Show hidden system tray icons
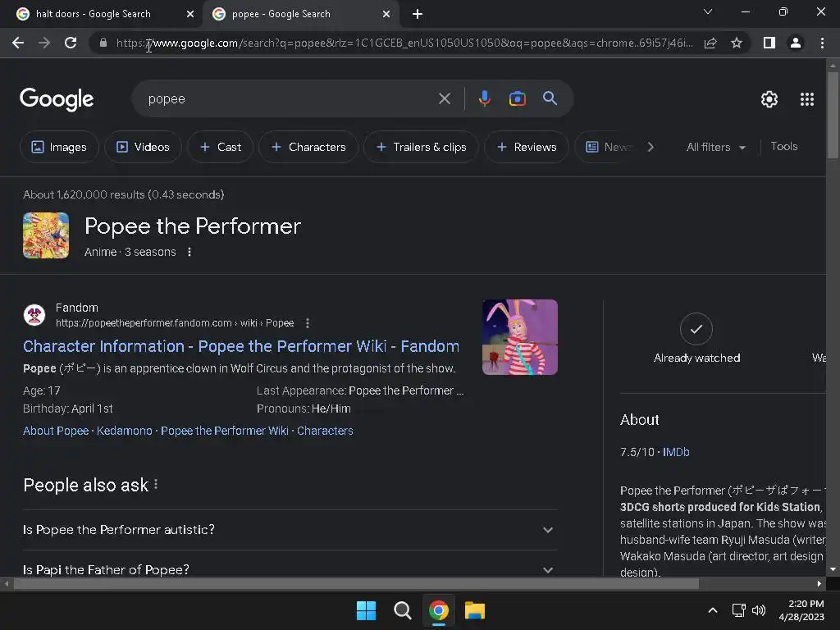This screenshot has height=630, width=840. tap(713, 610)
